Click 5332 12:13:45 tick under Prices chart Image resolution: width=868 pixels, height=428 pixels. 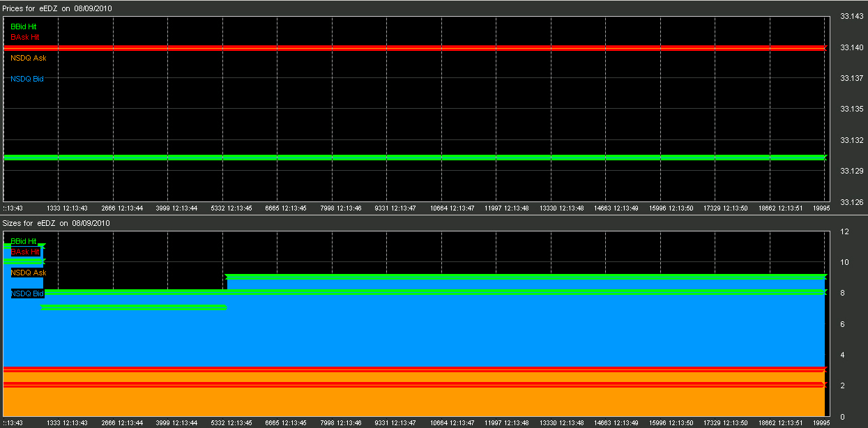pyautogui.click(x=231, y=208)
